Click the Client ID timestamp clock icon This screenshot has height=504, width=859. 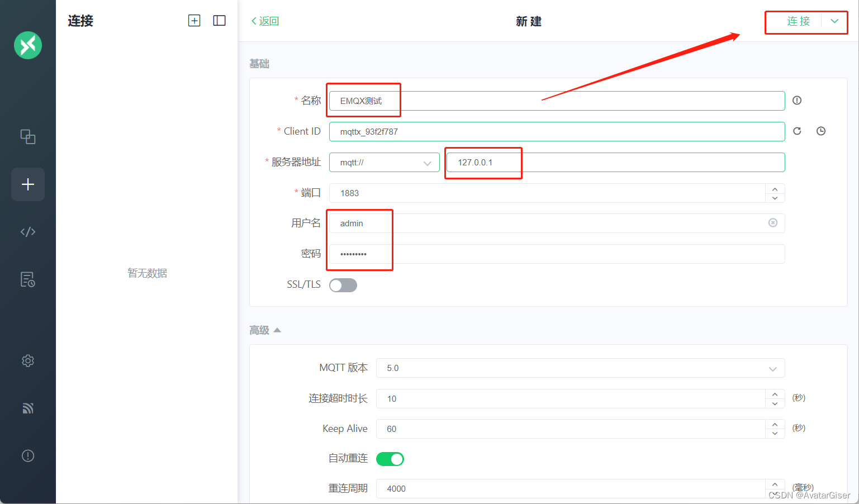821,131
